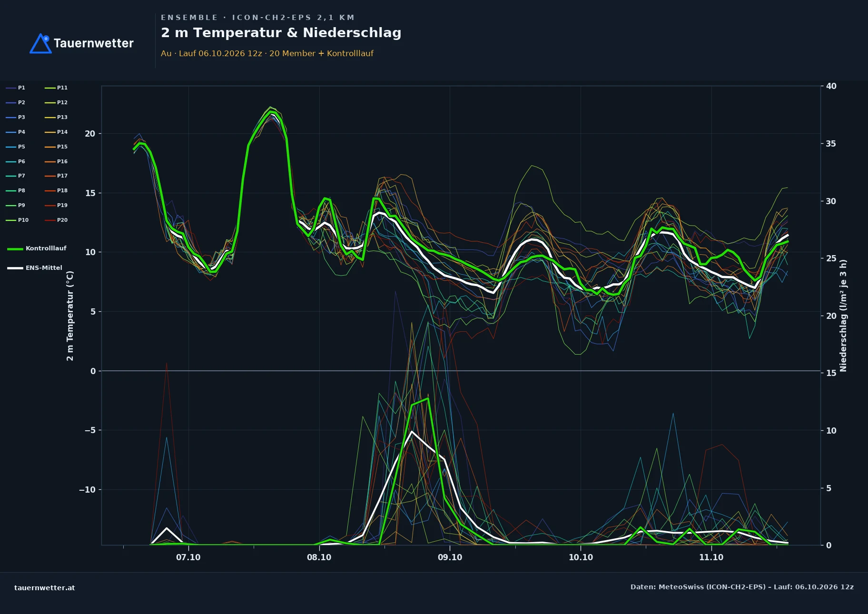Select legend entry P4

(x=16, y=132)
